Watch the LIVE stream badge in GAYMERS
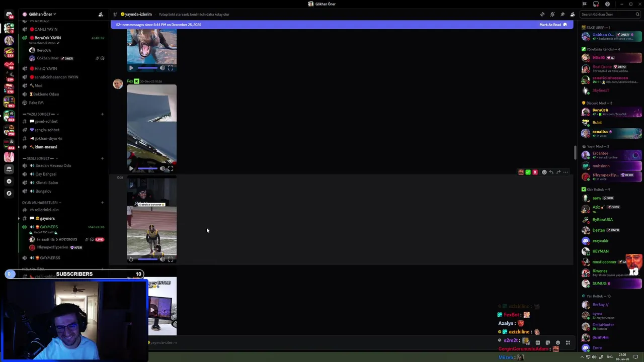Image resolution: width=644 pixels, height=362 pixels. pos(100,239)
